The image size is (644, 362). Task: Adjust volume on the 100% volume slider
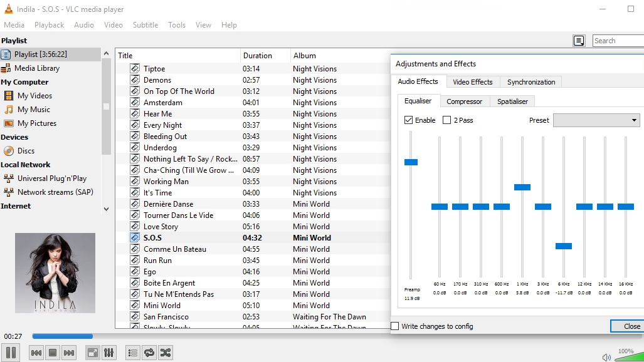(x=629, y=356)
